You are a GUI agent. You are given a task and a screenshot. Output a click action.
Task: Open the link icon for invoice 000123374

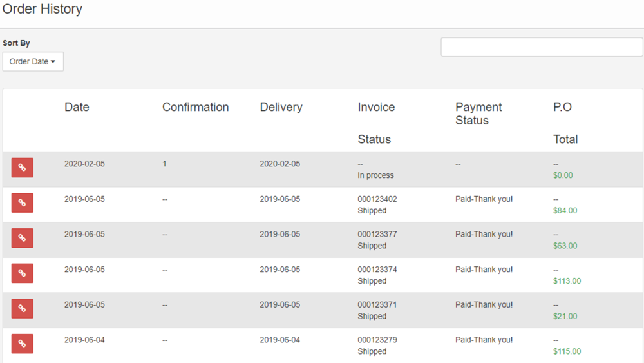click(x=22, y=273)
